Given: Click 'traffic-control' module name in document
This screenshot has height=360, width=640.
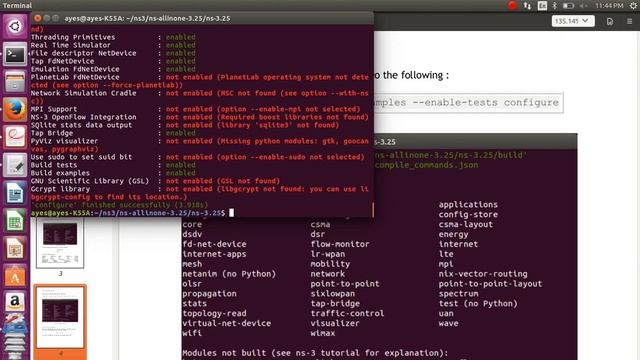Looking at the screenshot, I should (x=347, y=313).
